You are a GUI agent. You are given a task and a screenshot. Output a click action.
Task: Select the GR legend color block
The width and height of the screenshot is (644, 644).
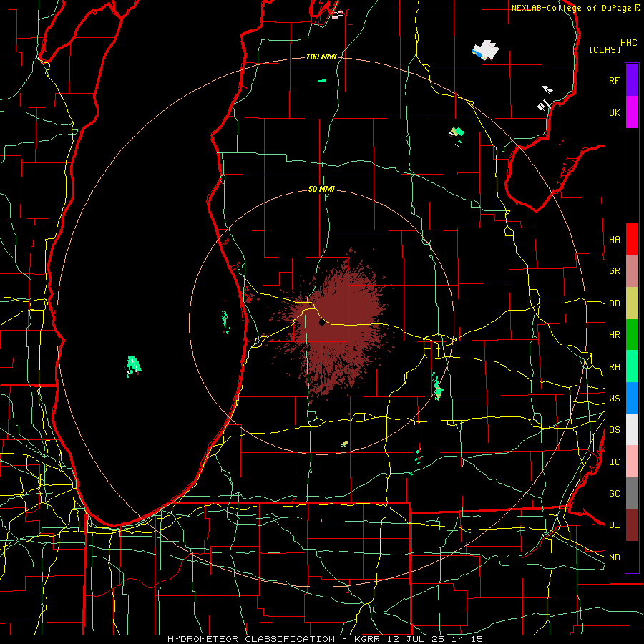point(632,271)
